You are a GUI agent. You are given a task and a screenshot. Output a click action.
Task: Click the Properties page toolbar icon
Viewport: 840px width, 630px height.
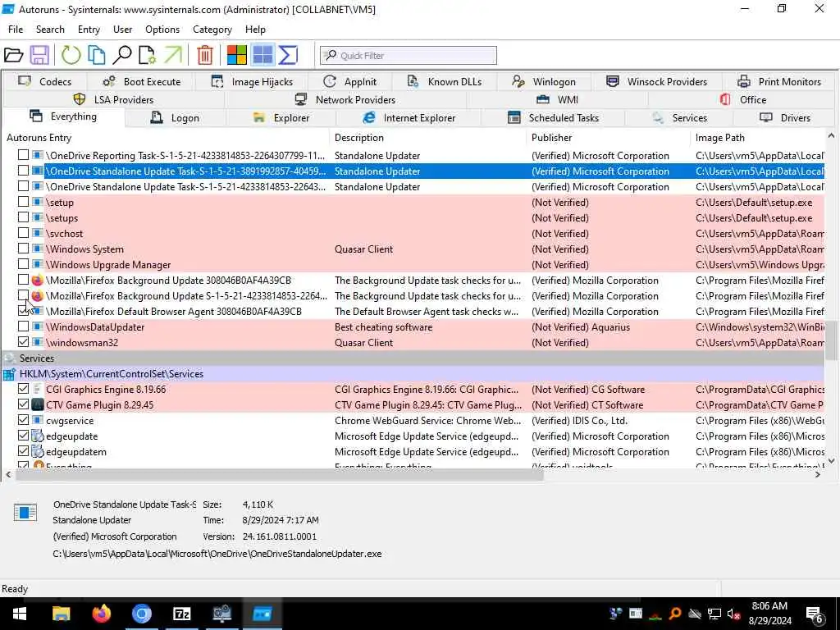(148, 55)
